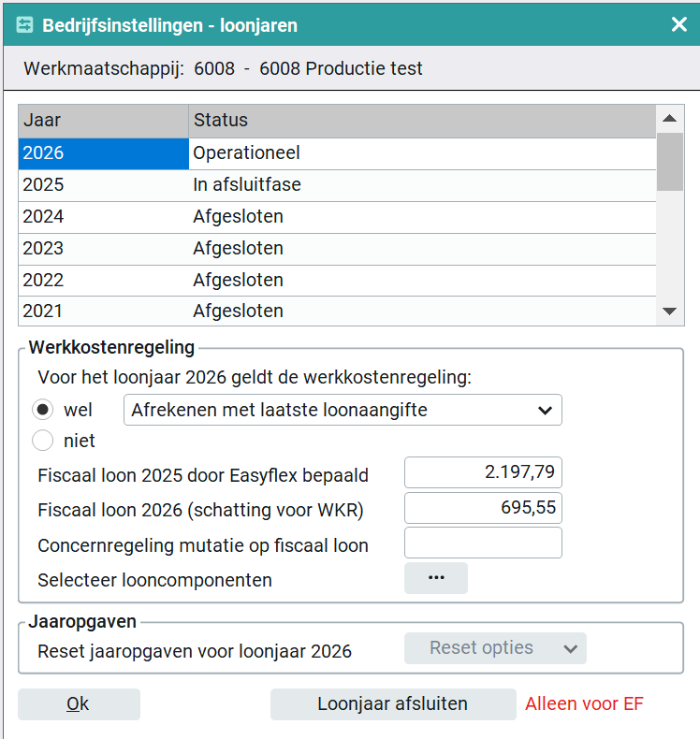The image size is (700, 739).
Task: Pick the 2023 row in table
Action: point(337,249)
